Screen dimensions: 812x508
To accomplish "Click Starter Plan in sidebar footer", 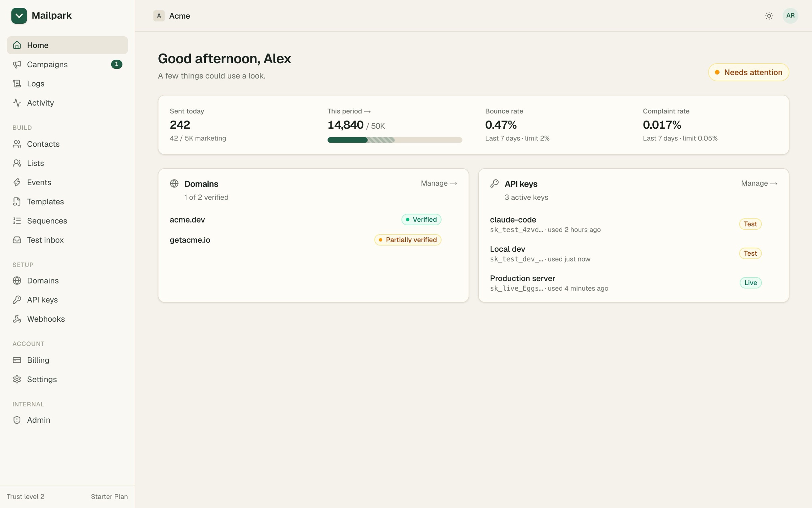I will (109, 496).
